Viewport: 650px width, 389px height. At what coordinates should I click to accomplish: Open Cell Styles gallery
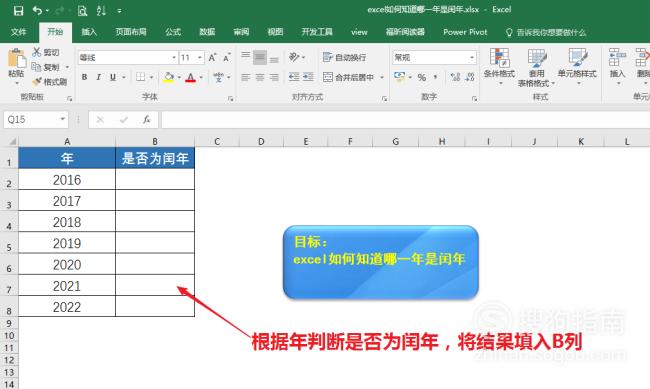577,66
